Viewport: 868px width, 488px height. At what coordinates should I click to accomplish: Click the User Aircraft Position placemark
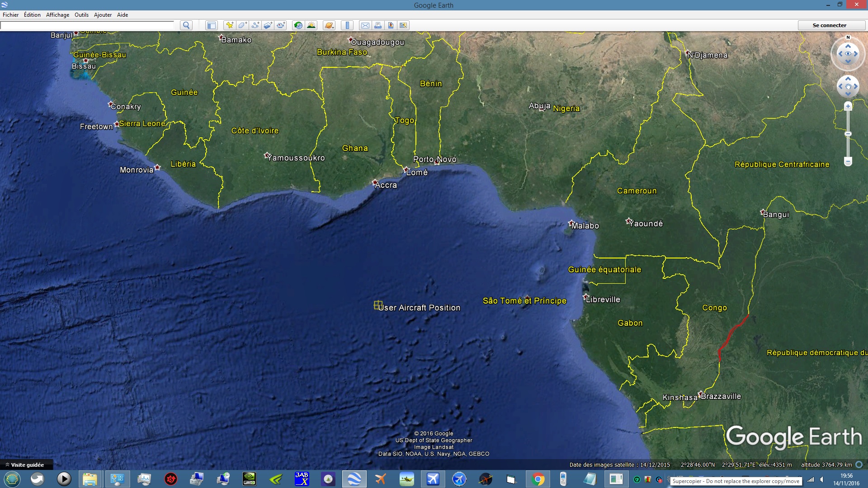pyautogui.click(x=378, y=305)
